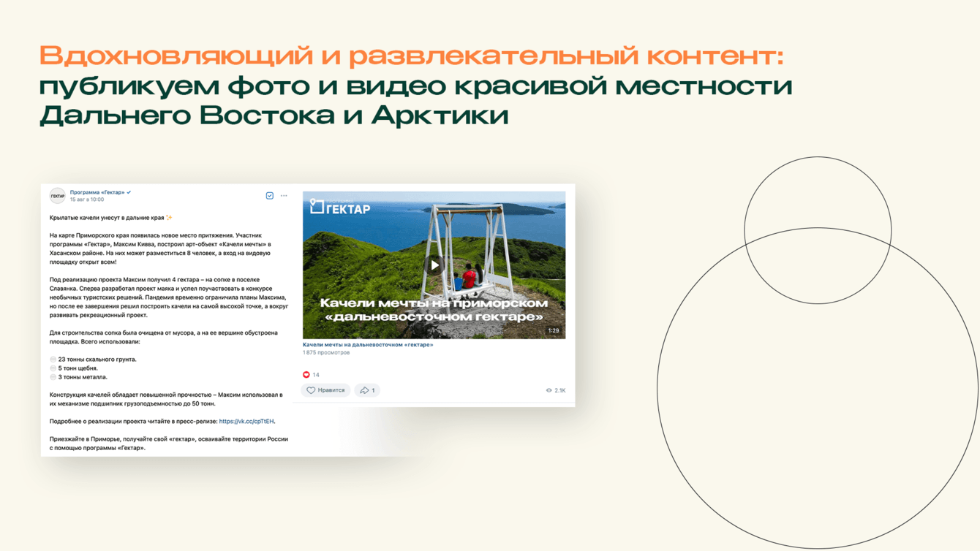Viewport: 980px width, 551px height.
Task: Click the orange heading «Вдохновляющий и развлекательный контент:»
Action: pyautogui.click(x=411, y=56)
